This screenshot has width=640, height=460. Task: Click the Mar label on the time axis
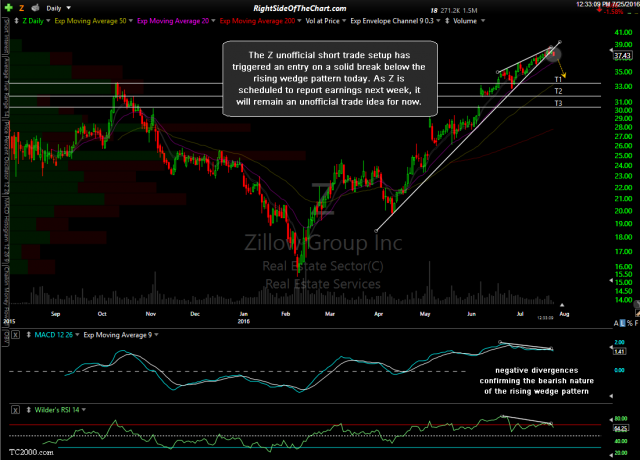[330, 314]
